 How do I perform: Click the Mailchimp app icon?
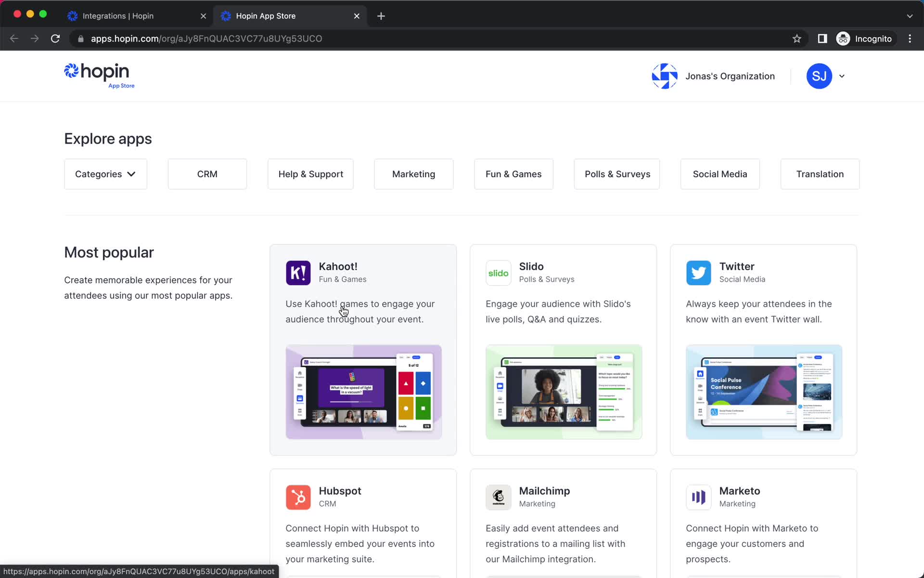pos(498,497)
